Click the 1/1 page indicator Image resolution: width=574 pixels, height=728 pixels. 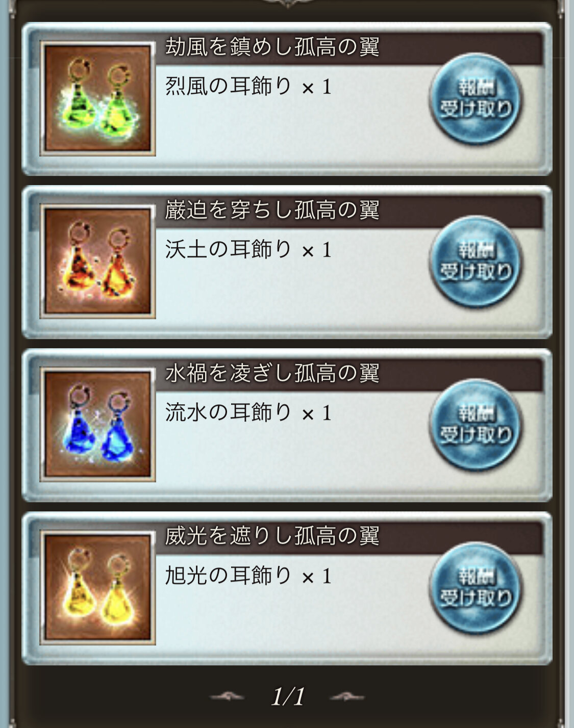click(288, 696)
